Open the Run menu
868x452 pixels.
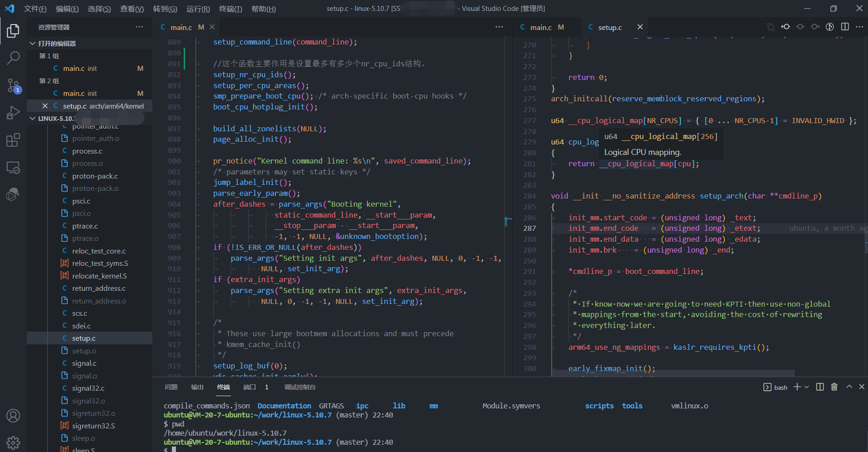pos(198,9)
